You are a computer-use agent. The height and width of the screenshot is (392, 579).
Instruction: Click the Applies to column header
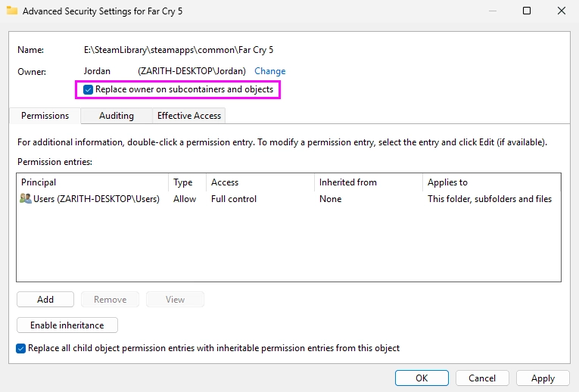[491, 182]
